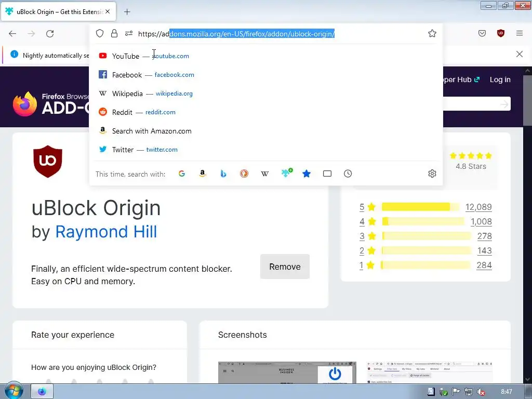
Task: Bookmark this page with the star icon
Action: tap(432, 33)
